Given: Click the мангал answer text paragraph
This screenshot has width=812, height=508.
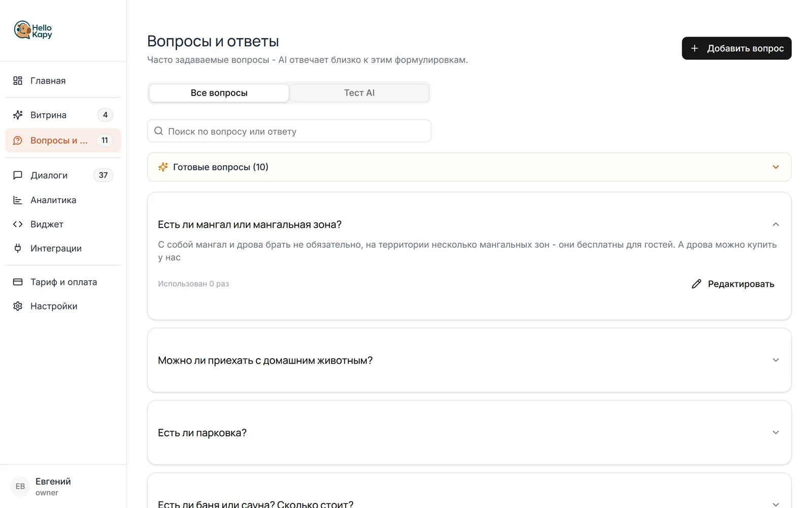Looking at the screenshot, I should (x=467, y=251).
